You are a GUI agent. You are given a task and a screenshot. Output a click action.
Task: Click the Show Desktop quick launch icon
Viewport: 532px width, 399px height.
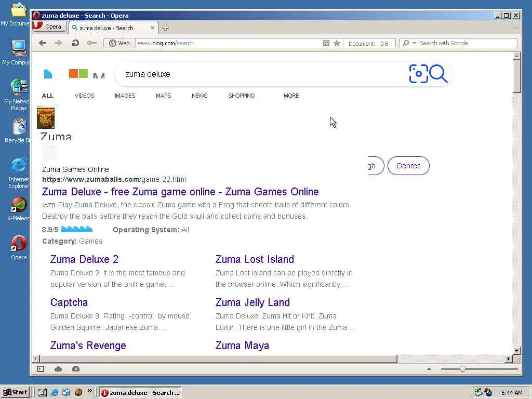[42, 392]
